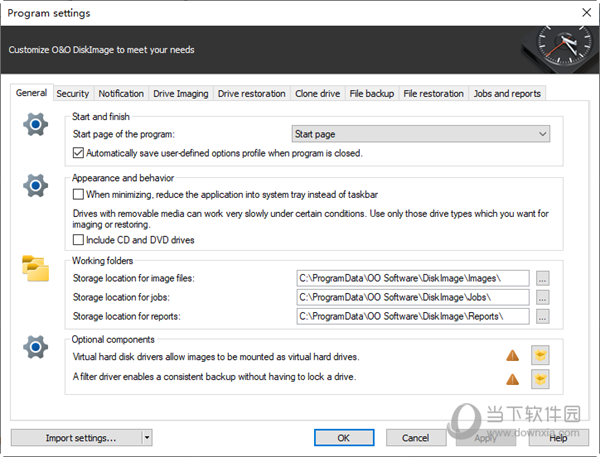This screenshot has height=457, width=600.
Task: Open the Notification tab
Action: [121, 93]
